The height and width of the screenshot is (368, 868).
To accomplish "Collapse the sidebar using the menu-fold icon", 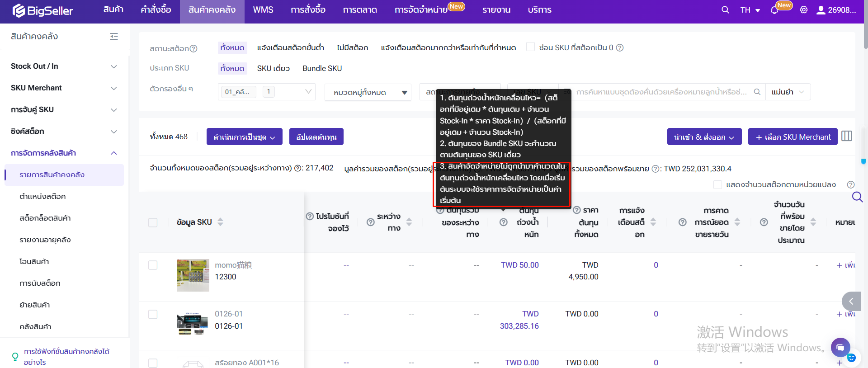I will pyautogui.click(x=114, y=37).
